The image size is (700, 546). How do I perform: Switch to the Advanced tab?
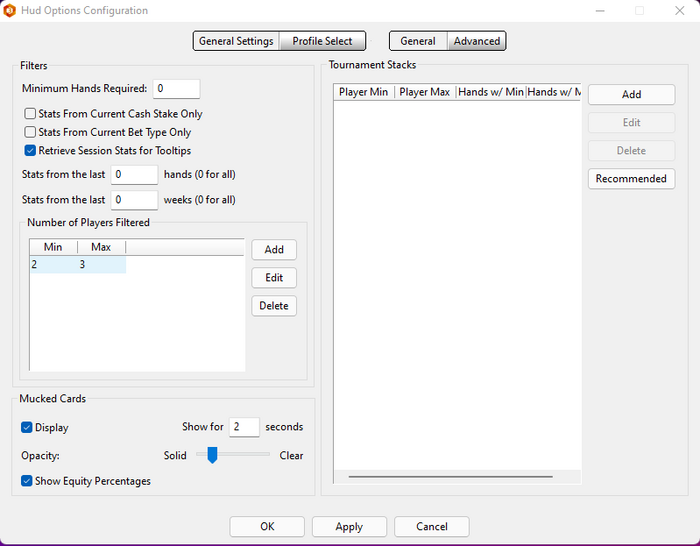click(477, 41)
